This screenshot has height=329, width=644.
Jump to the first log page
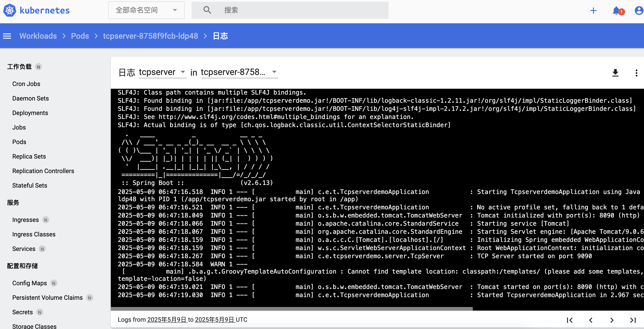(x=570, y=320)
